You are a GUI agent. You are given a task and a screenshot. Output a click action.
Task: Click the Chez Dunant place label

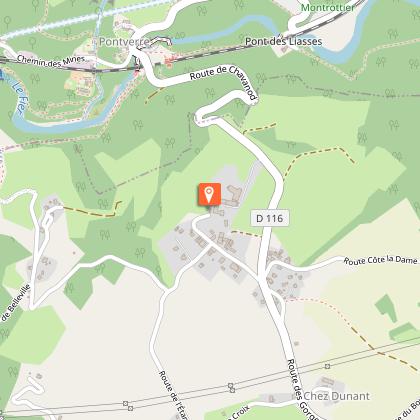[336, 396]
